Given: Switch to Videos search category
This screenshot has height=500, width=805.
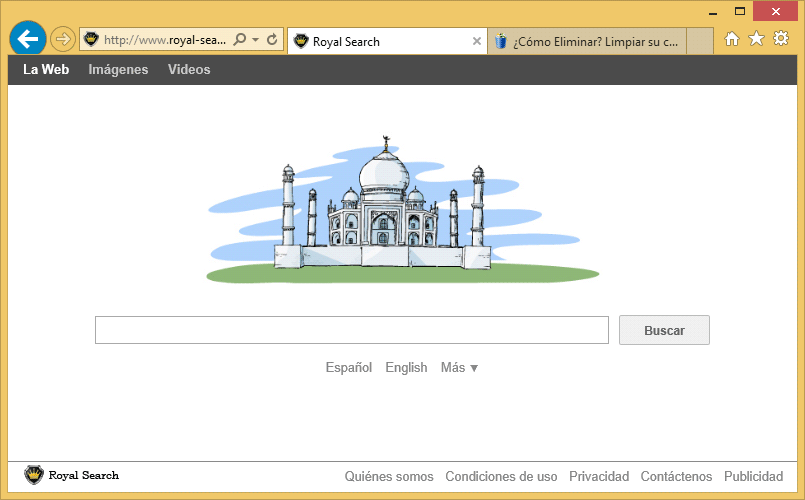Looking at the screenshot, I should pos(189,69).
